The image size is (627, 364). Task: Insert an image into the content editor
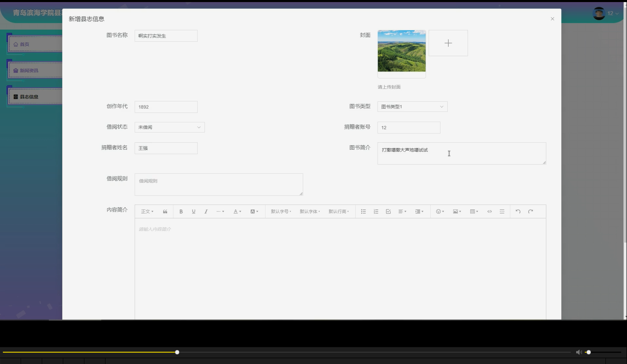456,211
